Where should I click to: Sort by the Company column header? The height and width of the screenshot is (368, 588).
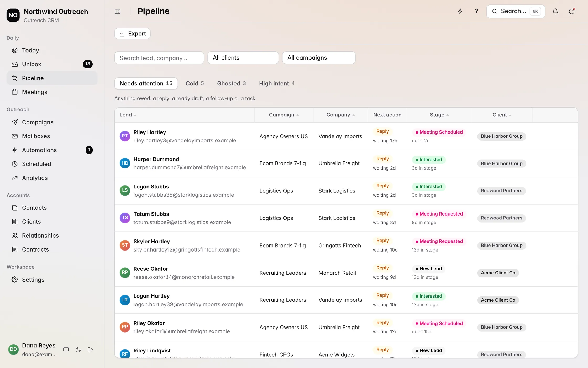tap(340, 115)
